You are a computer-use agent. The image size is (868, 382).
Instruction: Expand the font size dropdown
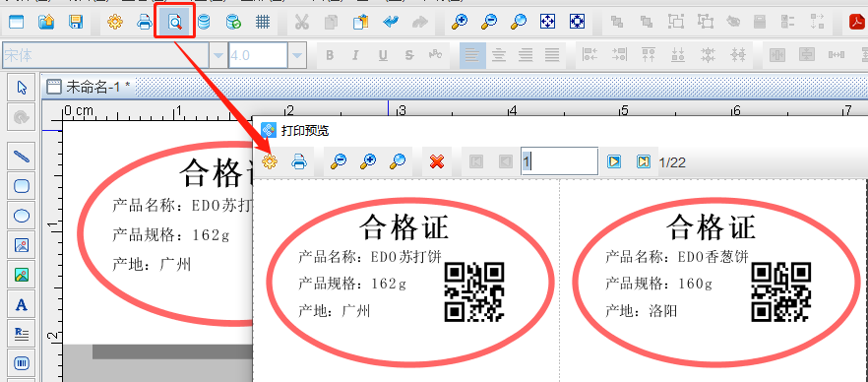click(297, 55)
